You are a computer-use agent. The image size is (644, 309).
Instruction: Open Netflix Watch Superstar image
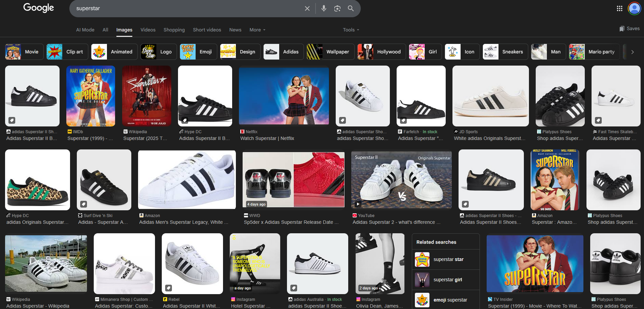coord(284,96)
